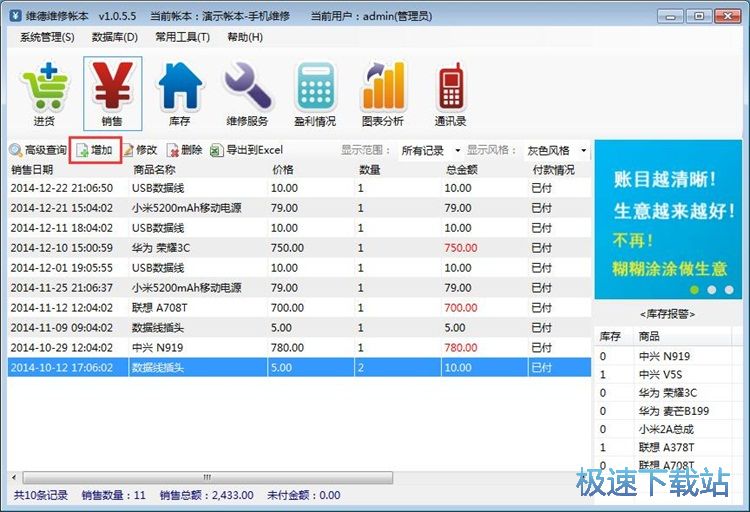Click the 删除 delete record button

tap(185, 150)
